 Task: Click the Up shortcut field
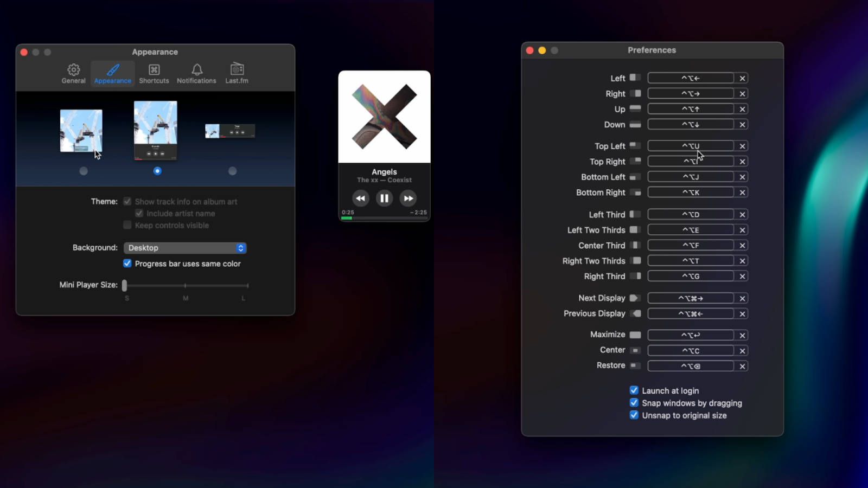coord(691,109)
